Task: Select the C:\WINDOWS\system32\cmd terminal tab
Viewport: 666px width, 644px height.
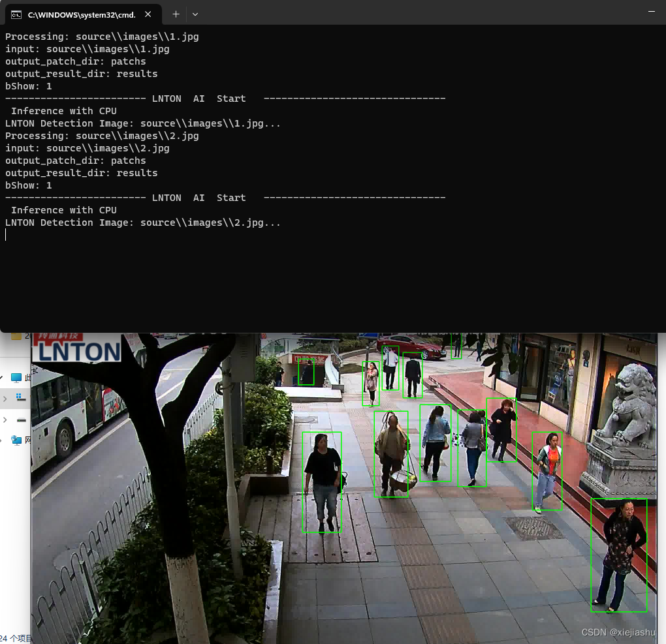Action: pos(84,15)
